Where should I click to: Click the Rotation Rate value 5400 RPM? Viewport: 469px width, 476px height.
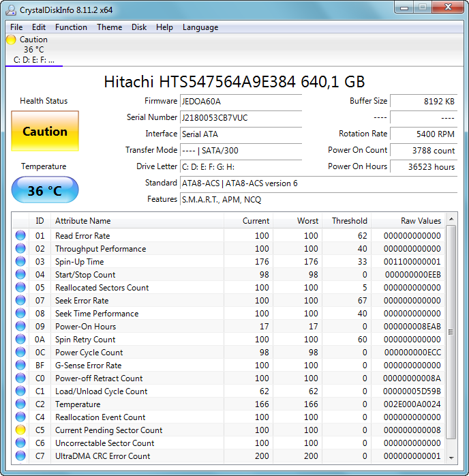click(423, 134)
